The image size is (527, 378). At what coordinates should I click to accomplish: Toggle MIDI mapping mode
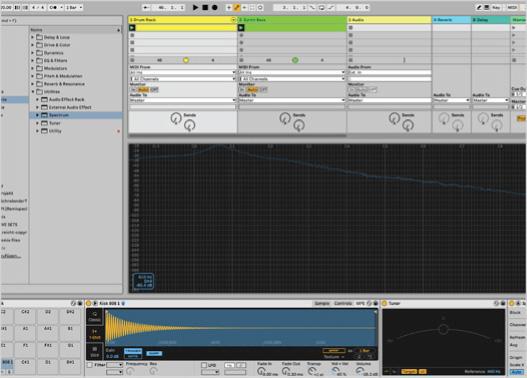(512, 7)
